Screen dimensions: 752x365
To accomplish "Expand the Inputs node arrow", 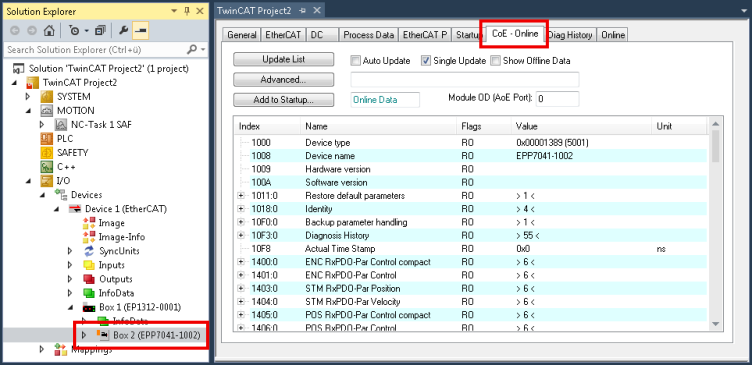I will coord(70,265).
